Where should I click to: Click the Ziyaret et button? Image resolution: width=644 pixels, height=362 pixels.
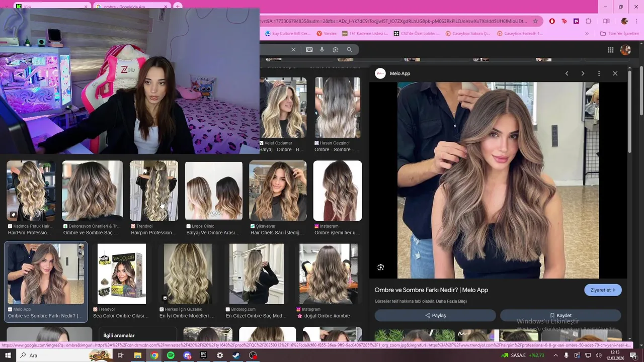pos(603,290)
